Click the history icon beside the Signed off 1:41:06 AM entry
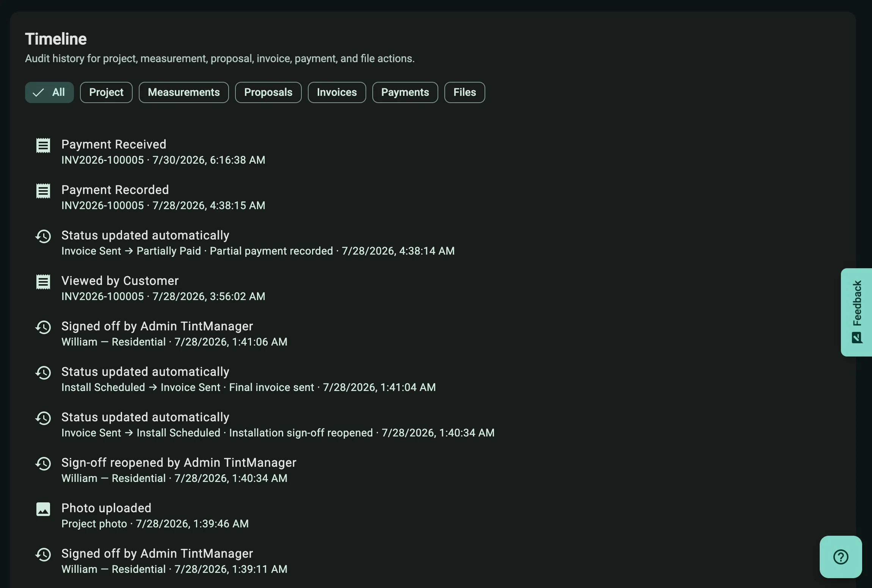872x588 pixels. click(x=43, y=327)
